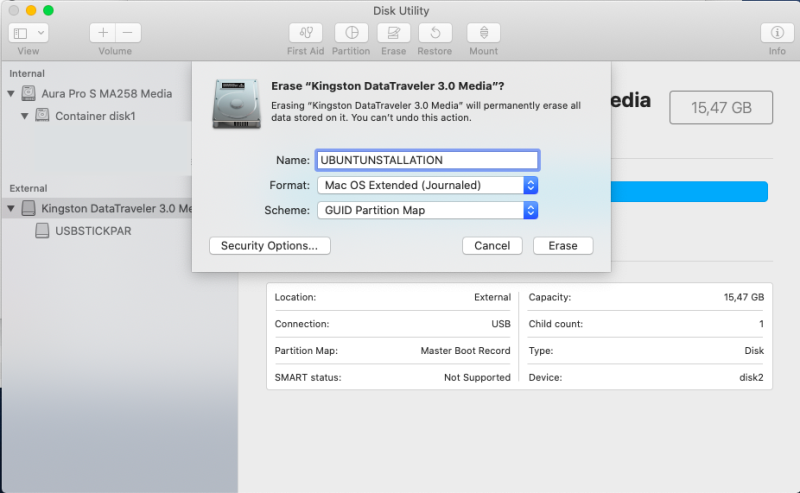Image resolution: width=800 pixels, height=493 pixels.
Task: Click the Device disk2 value
Action: click(x=752, y=377)
